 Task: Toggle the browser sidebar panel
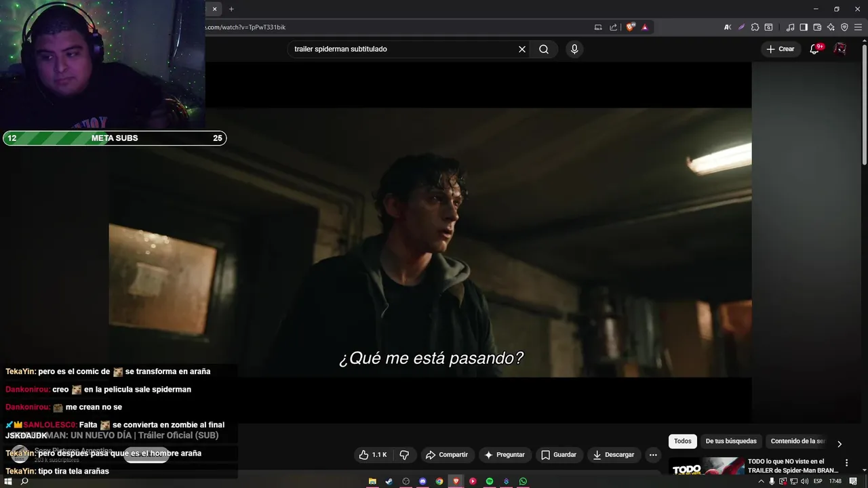click(804, 27)
